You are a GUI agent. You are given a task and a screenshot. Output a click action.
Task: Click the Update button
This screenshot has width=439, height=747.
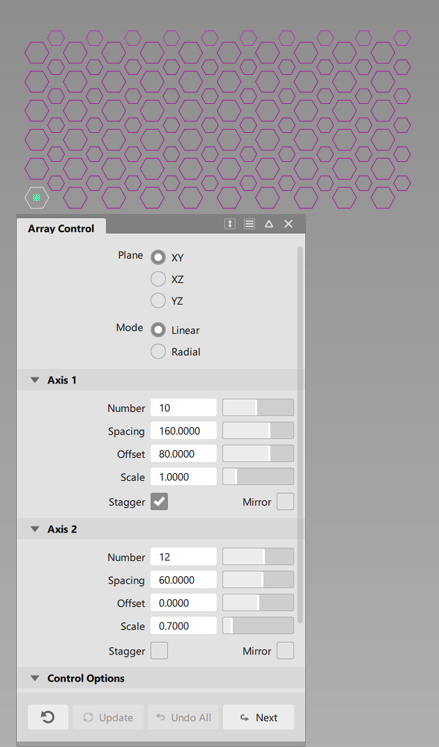[x=108, y=717]
